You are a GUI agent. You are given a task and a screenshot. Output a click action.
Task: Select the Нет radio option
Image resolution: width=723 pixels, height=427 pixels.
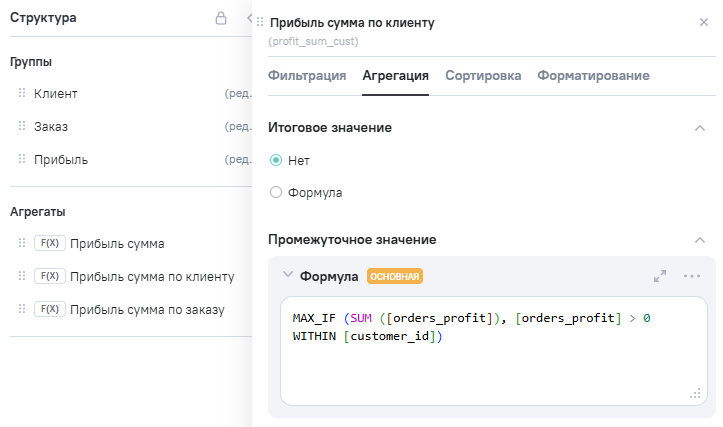click(x=276, y=160)
